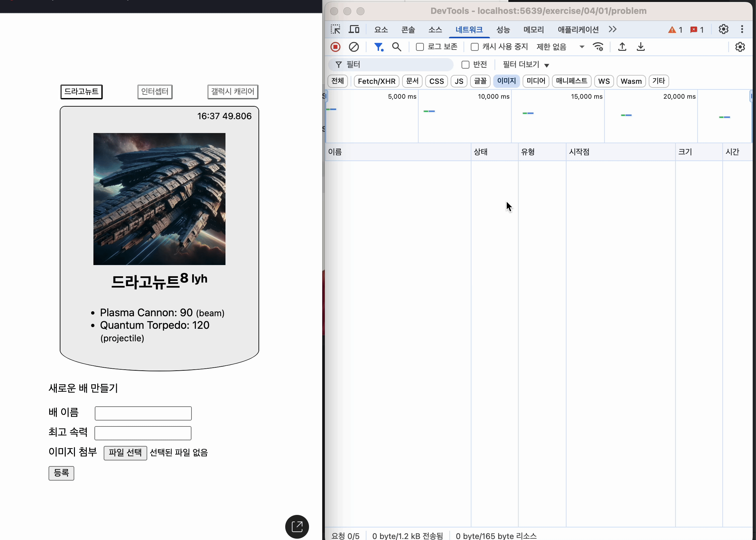This screenshot has height=540, width=756.
Task: Export HAR file download icon
Action: pos(640,47)
